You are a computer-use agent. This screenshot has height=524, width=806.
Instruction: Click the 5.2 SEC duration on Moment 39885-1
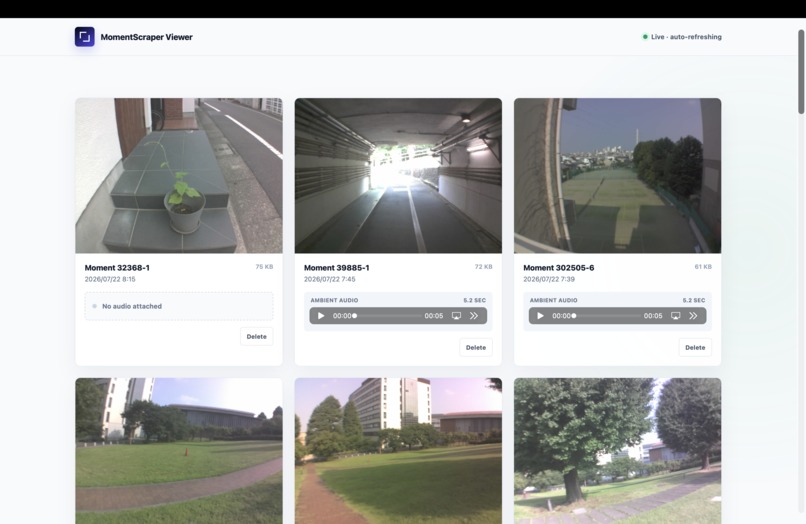(x=474, y=300)
